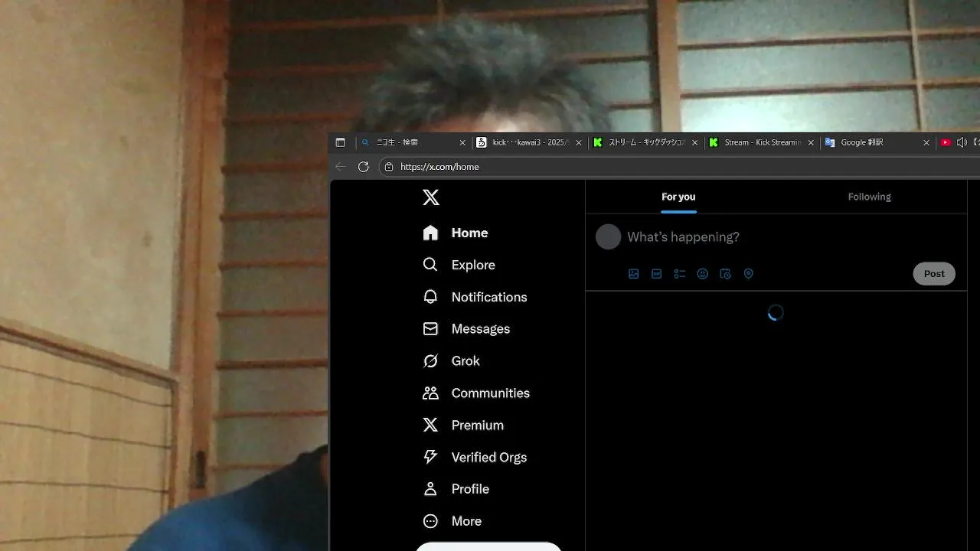Switch to the YouTube tab icon
Image resolution: width=980 pixels, height=551 pixels.
tap(946, 142)
